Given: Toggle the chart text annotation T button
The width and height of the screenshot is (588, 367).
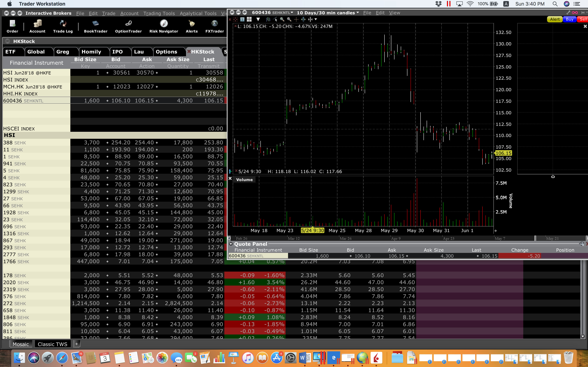Looking at the screenshot, I should click(x=242, y=19).
